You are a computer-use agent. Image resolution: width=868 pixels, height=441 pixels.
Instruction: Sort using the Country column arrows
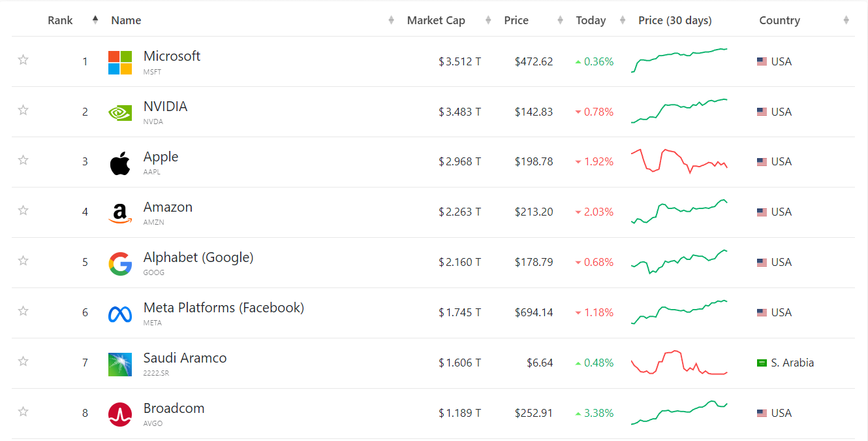tap(846, 20)
